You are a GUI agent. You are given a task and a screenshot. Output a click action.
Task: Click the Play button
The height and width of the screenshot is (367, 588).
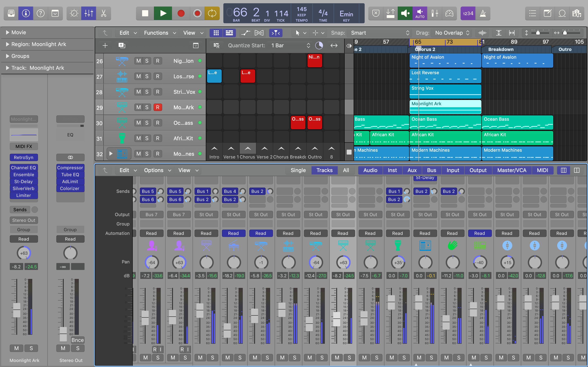pos(163,13)
